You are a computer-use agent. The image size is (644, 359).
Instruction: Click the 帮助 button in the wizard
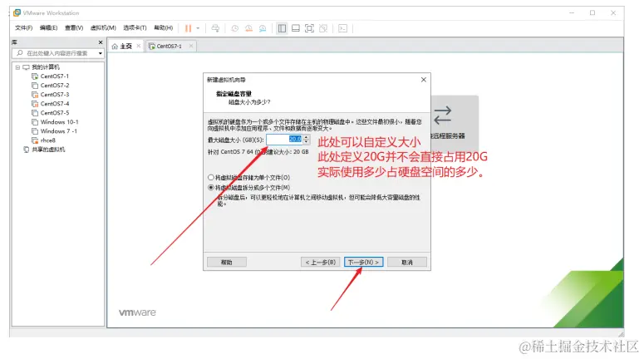pyautogui.click(x=227, y=262)
